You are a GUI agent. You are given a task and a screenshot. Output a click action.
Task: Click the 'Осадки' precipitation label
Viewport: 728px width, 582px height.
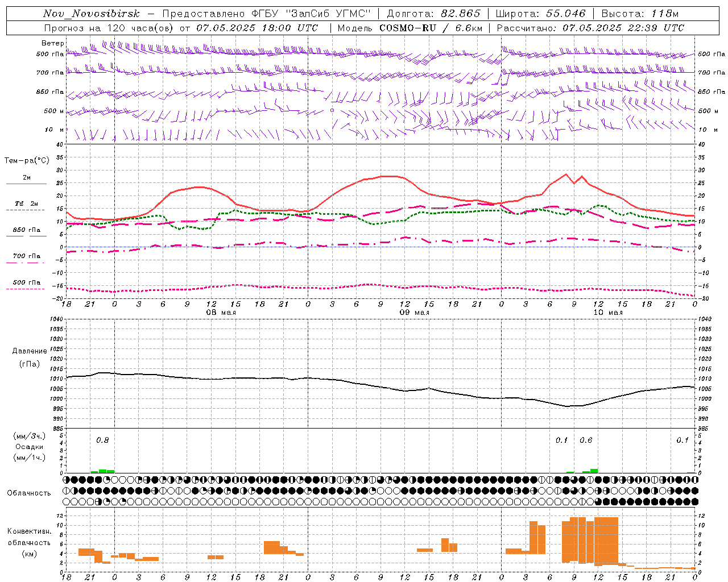[x=30, y=447]
